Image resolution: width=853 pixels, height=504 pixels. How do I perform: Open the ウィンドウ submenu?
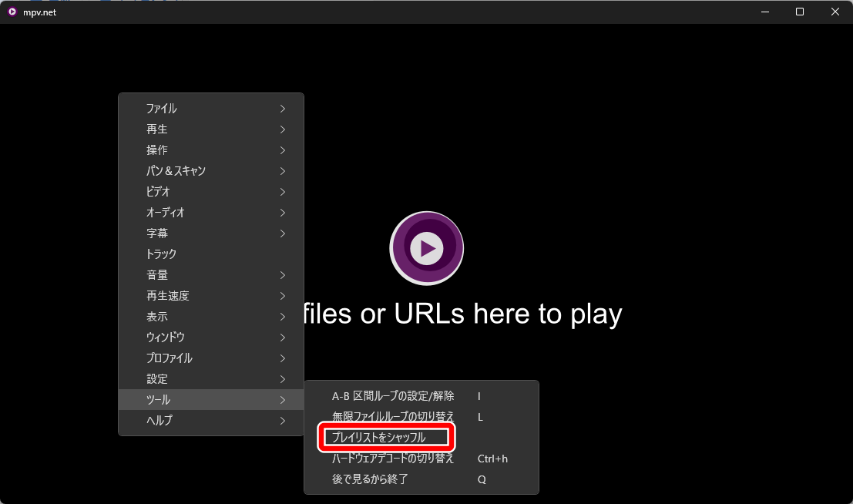[211, 337]
